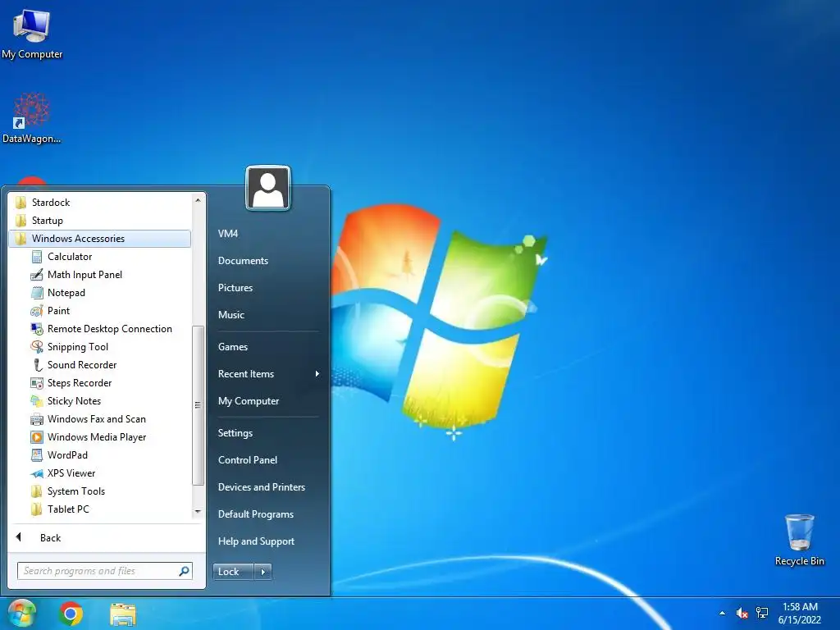
Task: Open Devices and Printers
Action: tap(262, 487)
